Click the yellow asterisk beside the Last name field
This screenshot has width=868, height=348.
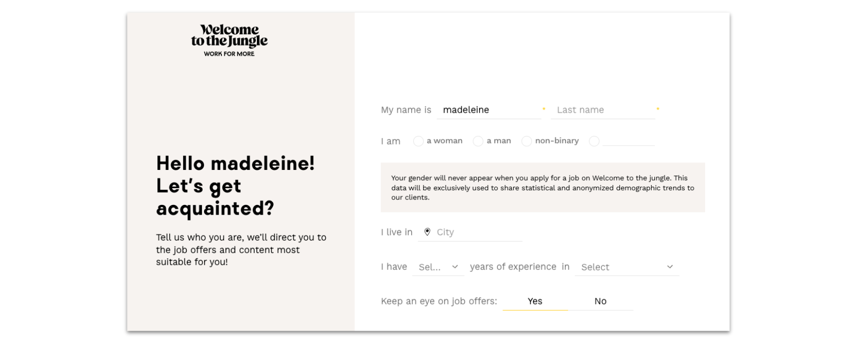pos(658,108)
